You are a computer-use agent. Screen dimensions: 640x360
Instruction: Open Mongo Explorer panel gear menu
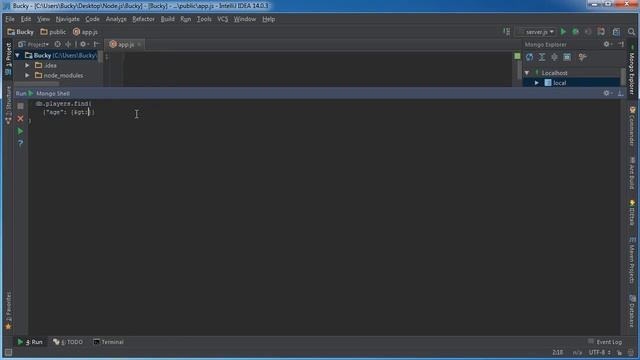607,44
